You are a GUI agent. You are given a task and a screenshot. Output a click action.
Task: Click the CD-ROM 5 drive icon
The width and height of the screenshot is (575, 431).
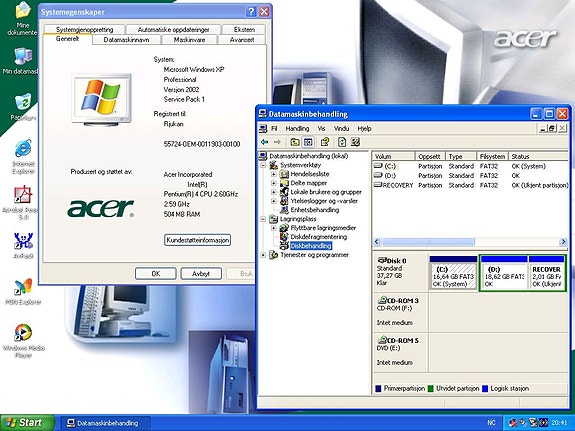coord(382,340)
